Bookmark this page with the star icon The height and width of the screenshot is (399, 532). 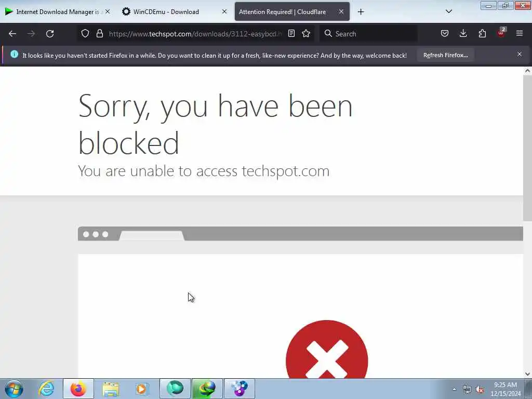point(306,34)
